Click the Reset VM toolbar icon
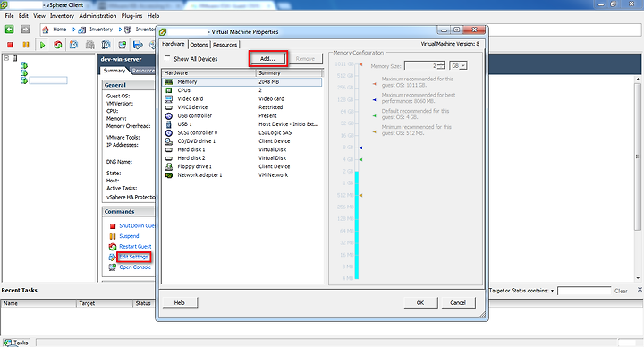The image size is (644, 347). click(58, 45)
